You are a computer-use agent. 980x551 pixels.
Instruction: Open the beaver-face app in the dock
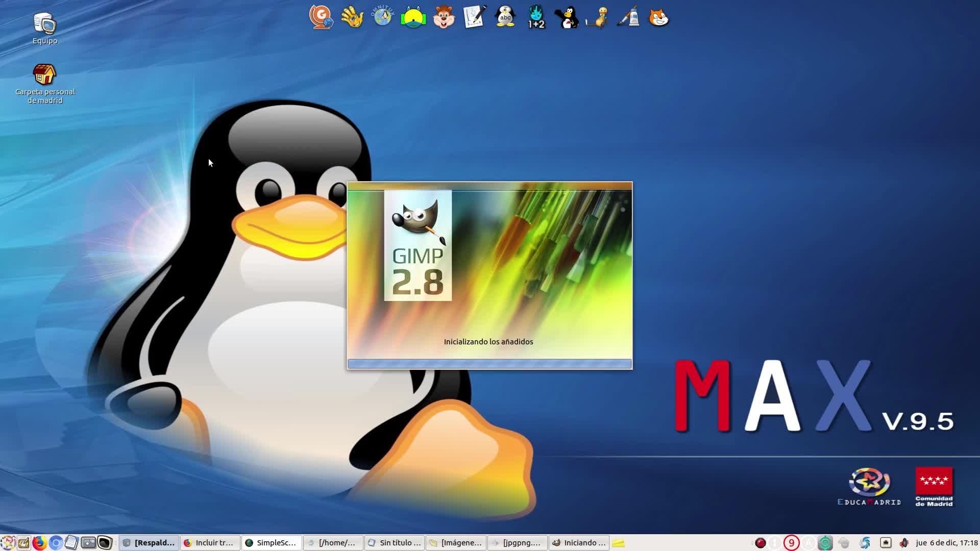(x=444, y=17)
